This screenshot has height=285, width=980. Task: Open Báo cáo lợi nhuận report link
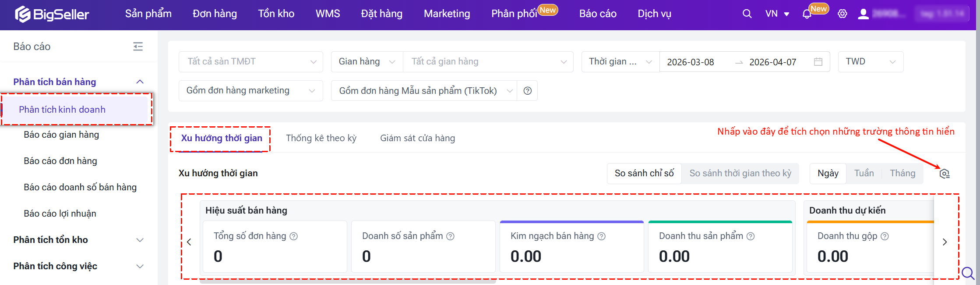click(x=60, y=214)
